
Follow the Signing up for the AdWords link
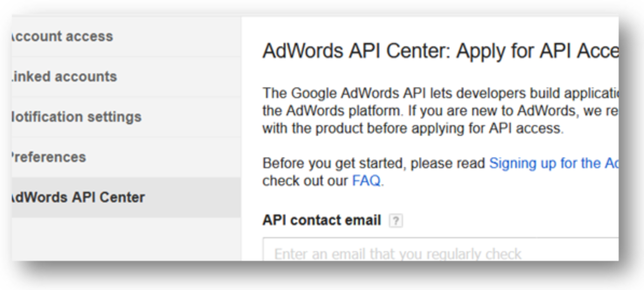click(553, 163)
